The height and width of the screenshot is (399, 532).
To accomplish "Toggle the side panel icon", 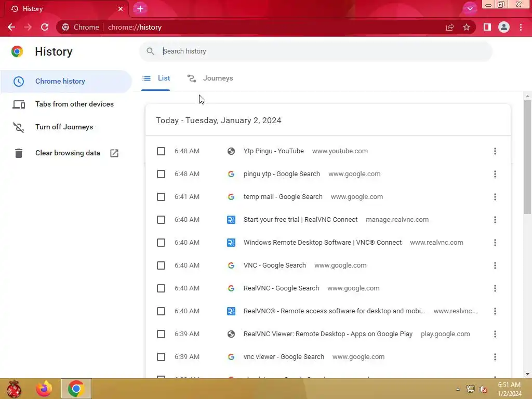I will tap(487, 27).
